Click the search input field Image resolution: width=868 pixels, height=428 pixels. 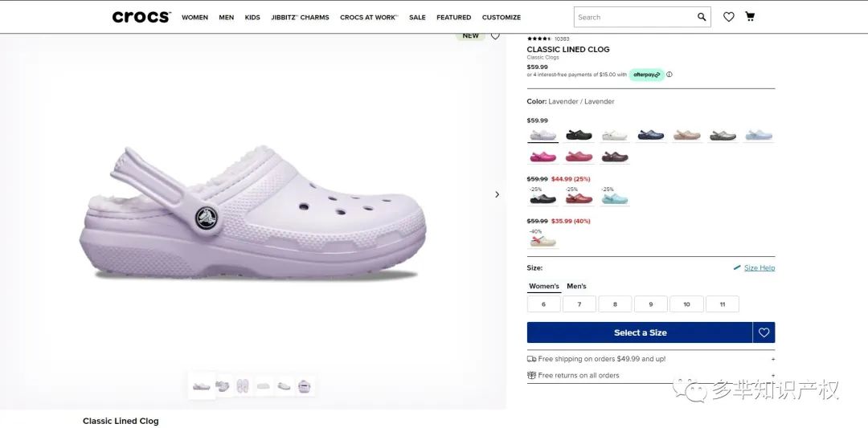click(x=633, y=17)
